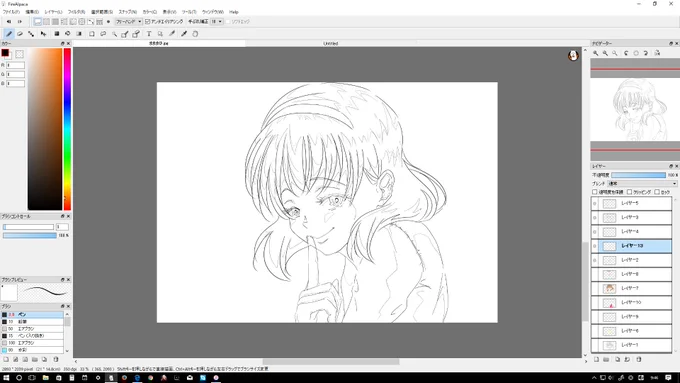Flip canvas view in Navigator
Viewport: 680px width, 383px height.
click(657, 53)
